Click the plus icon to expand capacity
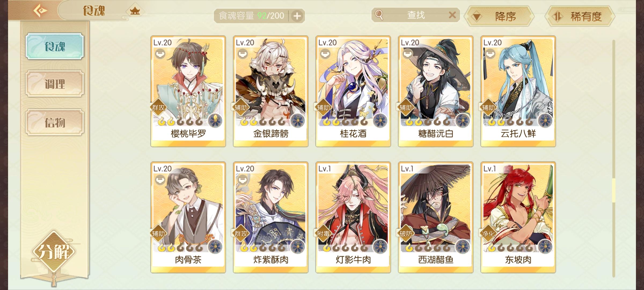This screenshot has width=644, height=290. (297, 16)
